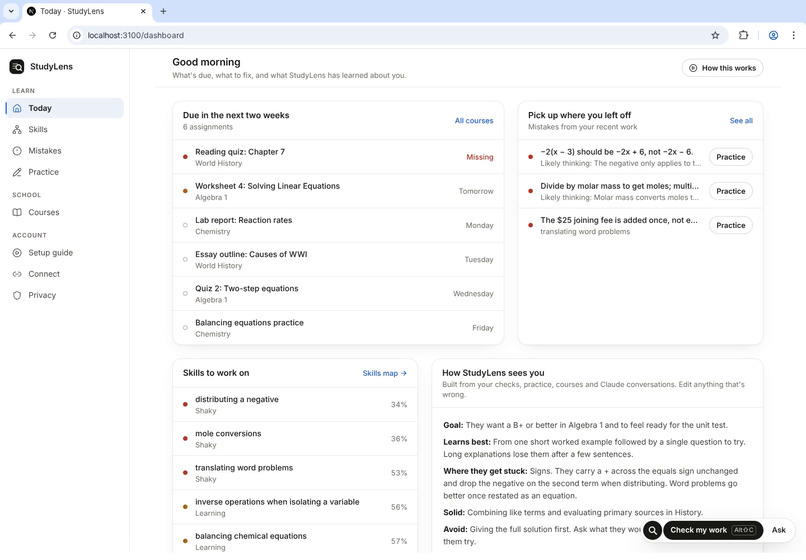Viewport: 806px width, 560px height.
Task: Open the Skills sidebar item
Action: click(65, 130)
